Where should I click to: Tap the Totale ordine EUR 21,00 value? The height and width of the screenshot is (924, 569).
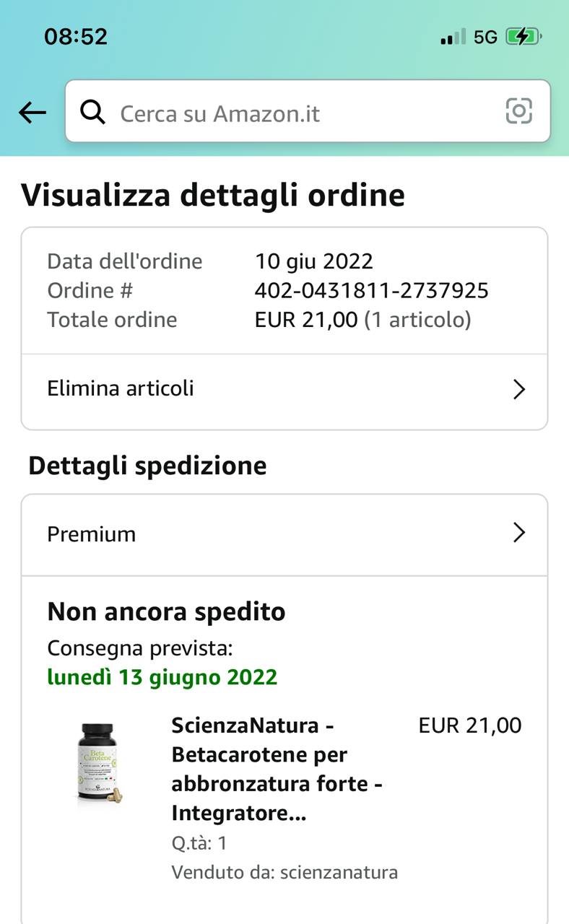306,320
